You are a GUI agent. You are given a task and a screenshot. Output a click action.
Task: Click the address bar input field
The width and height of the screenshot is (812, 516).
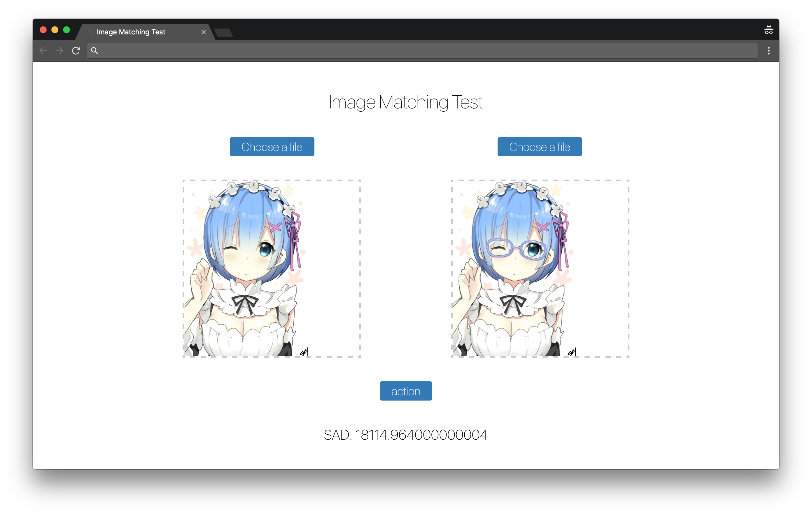(421, 51)
